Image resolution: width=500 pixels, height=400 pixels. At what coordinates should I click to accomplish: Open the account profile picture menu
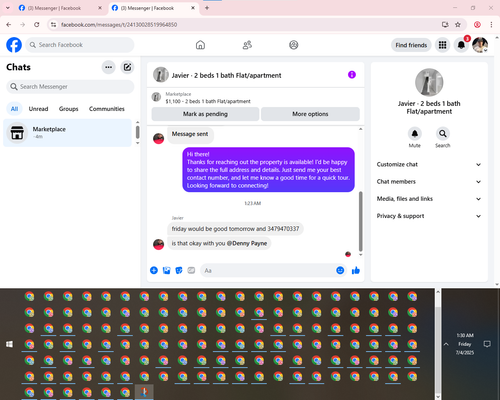coord(480,45)
